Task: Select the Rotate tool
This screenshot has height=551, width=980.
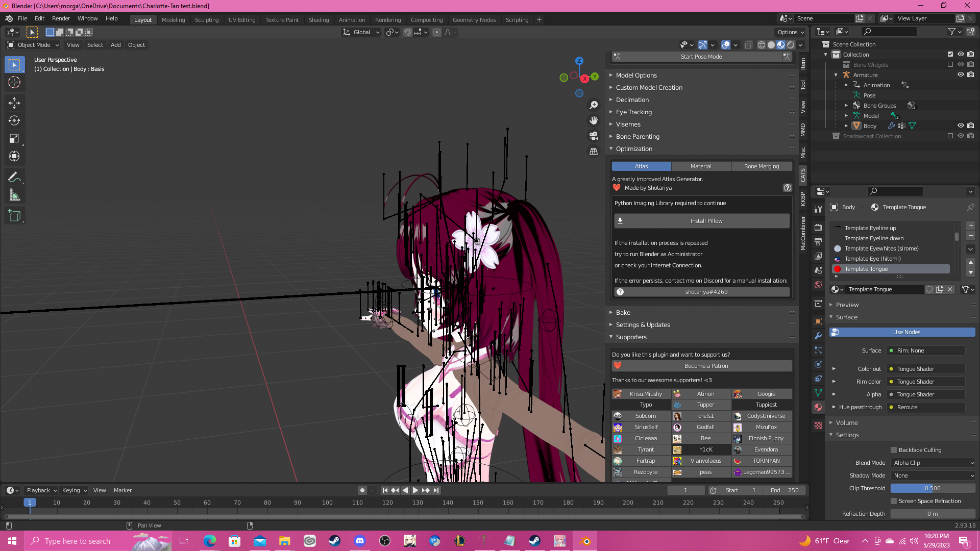Action: click(x=14, y=121)
